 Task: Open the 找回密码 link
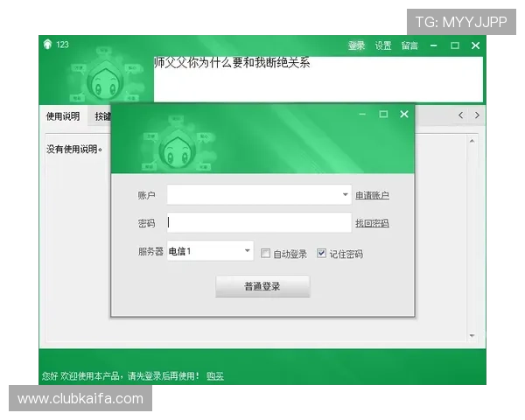click(x=372, y=223)
